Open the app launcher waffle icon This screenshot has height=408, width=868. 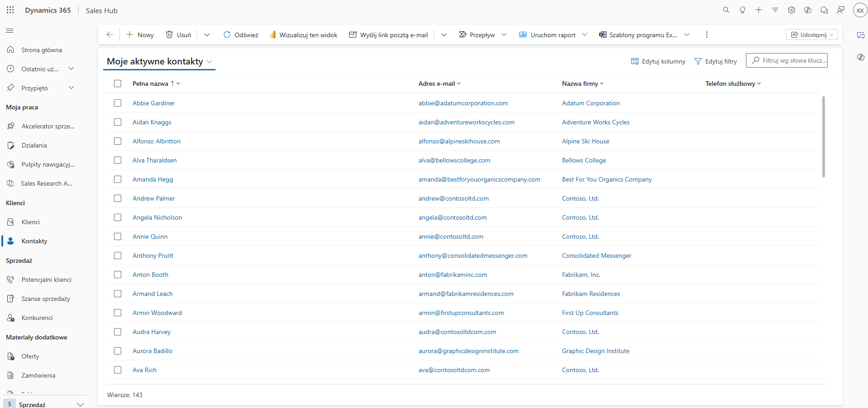[10, 10]
